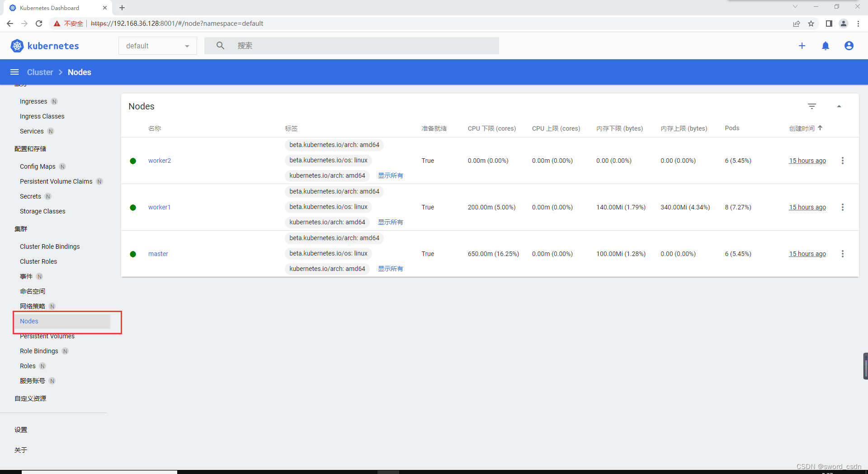Open Config Maps in the sidebar
This screenshot has height=474, width=868.
tap(38, 166)
